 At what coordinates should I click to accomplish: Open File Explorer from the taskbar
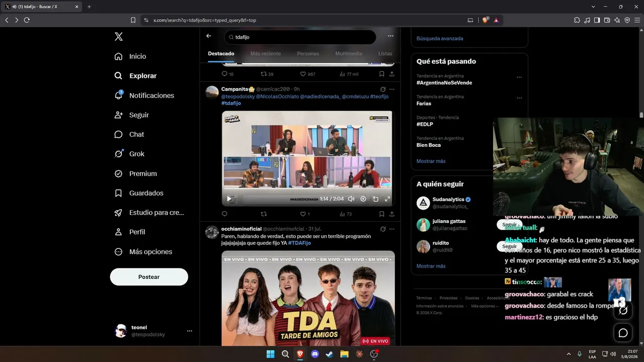point(344,354)
